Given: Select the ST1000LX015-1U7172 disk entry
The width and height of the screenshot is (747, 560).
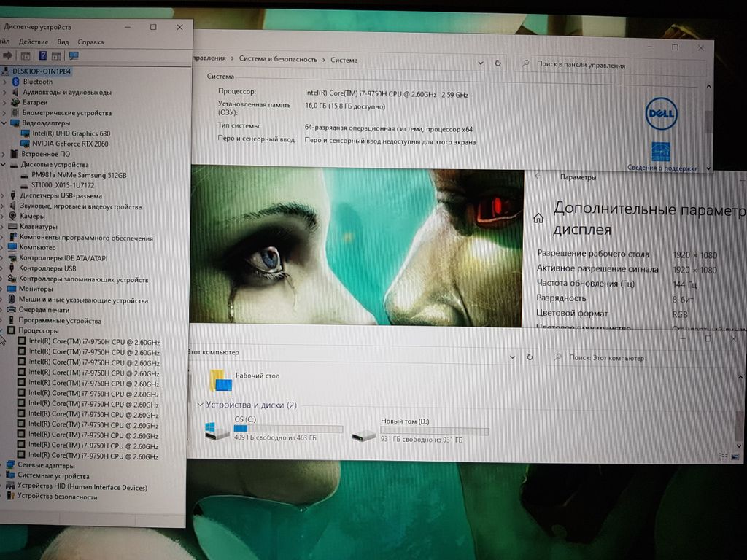Looking at the screenshot, I should (63, 185).
